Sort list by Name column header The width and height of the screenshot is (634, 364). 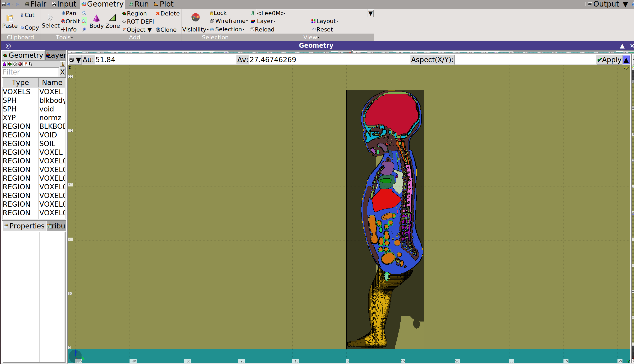click(x=52, y=83)
